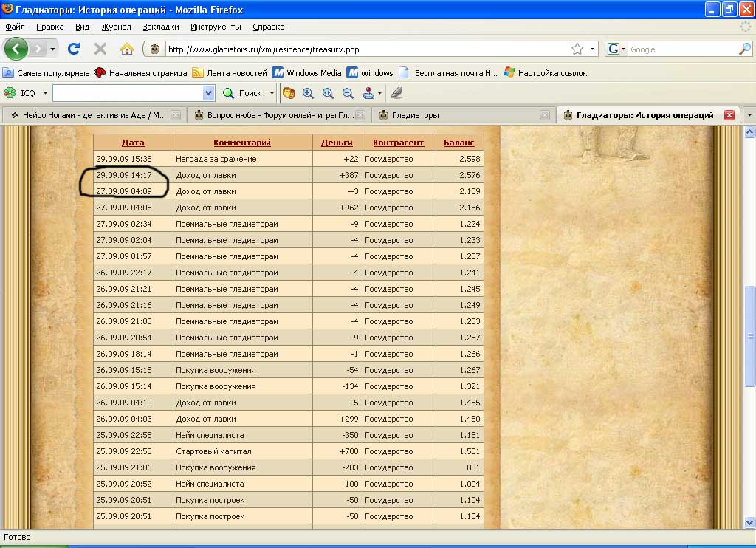This screenshot has width=756, height=548.
Task: Reload the current page
Action: click(x=73, y=49)
